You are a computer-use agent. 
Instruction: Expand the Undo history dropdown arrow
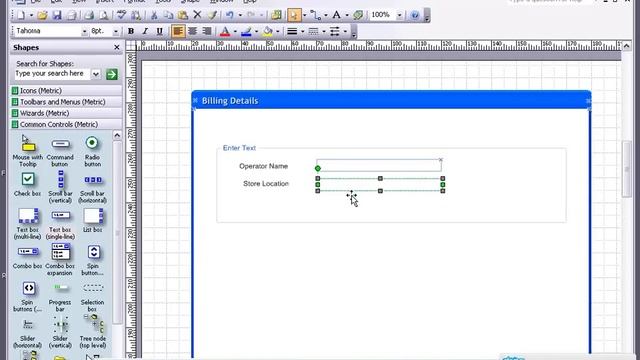240,16
